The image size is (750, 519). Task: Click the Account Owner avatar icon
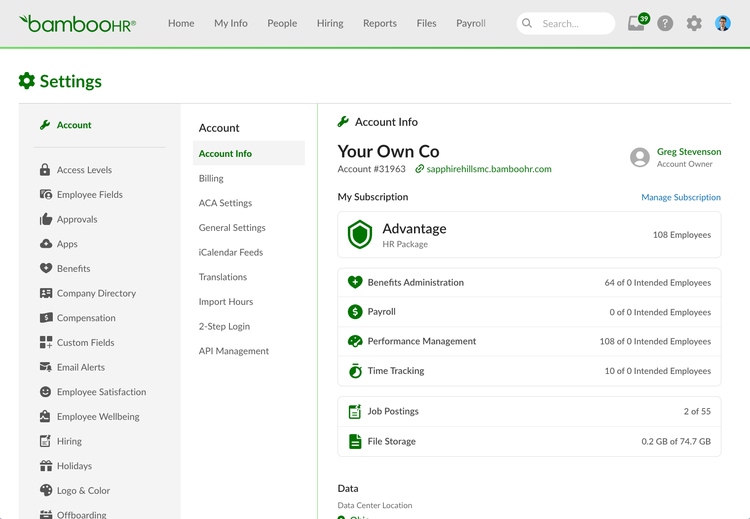640,157
